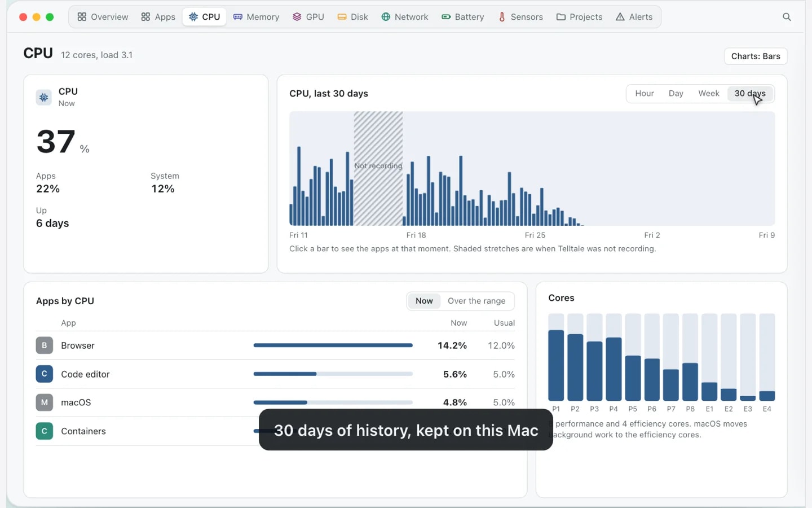Click the Browser CPU usage bar
The height and width of the screenshot is (508, 812).
point(333,345)
